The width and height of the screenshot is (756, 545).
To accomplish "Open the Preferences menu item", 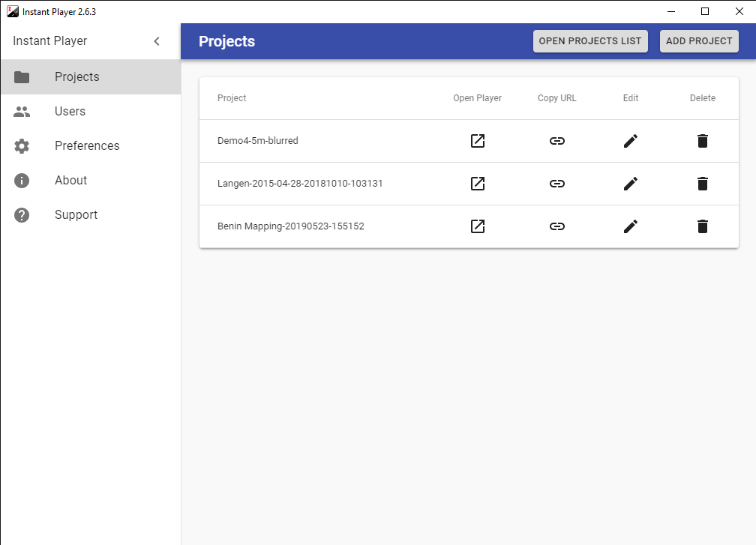I will coord(91,145).
